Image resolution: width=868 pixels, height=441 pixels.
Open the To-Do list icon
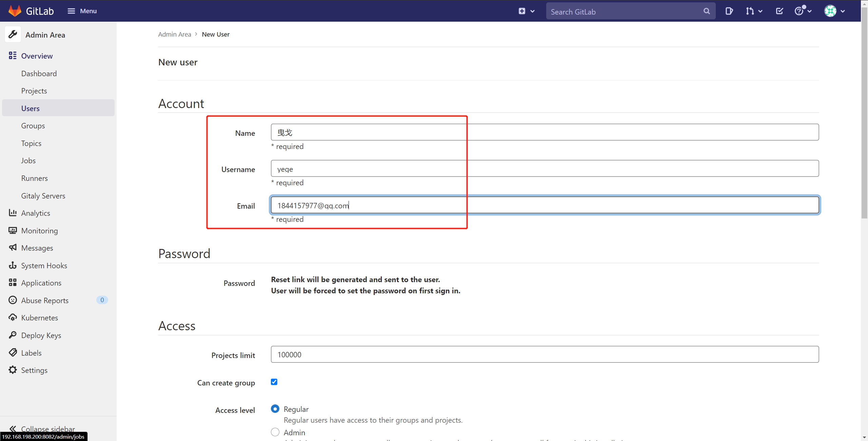click(x=780, y=11)
